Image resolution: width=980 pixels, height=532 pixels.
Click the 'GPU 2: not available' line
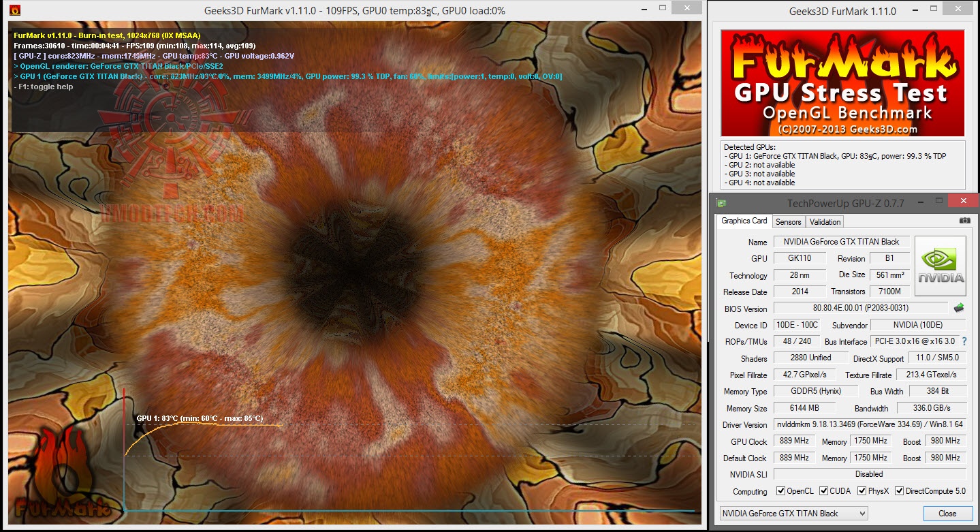[759, 165]
